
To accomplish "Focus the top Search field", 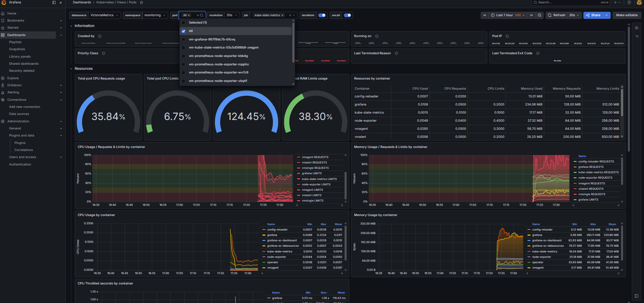I will click(571, 2).
